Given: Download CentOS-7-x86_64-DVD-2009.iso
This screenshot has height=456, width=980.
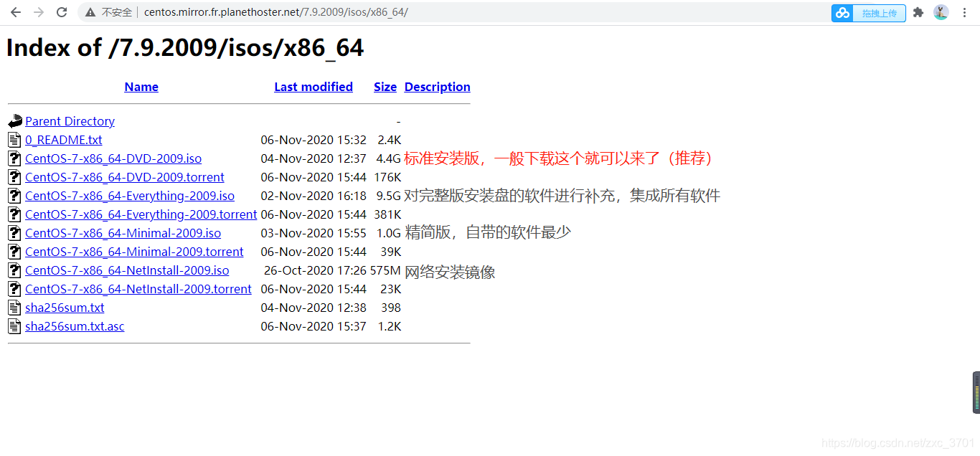Looking at the screenshot, I should coord(113,158).
